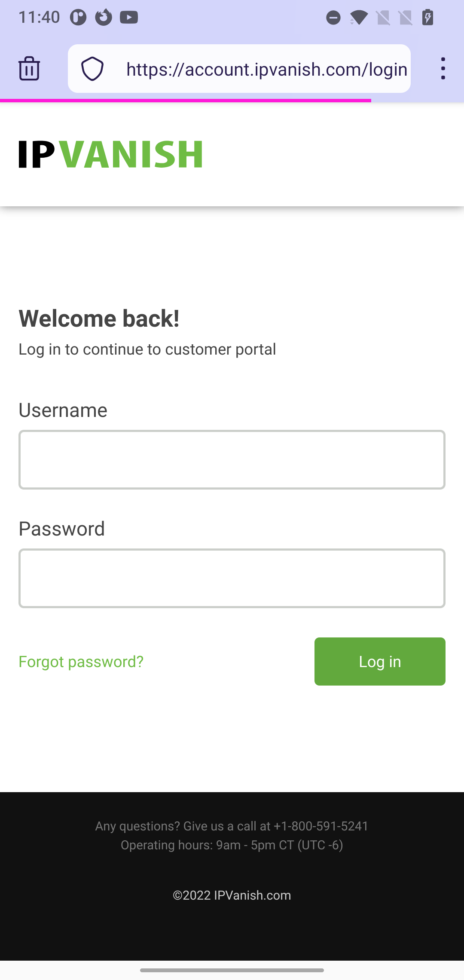Tap the Wi-Fi icon in the status bar
Screen dimensions: 464x980
(x=359, y=17)
